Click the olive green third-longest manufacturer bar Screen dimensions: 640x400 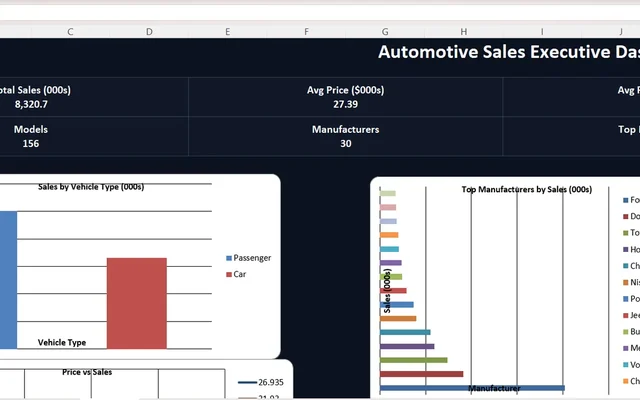click(x=413, y=360)
